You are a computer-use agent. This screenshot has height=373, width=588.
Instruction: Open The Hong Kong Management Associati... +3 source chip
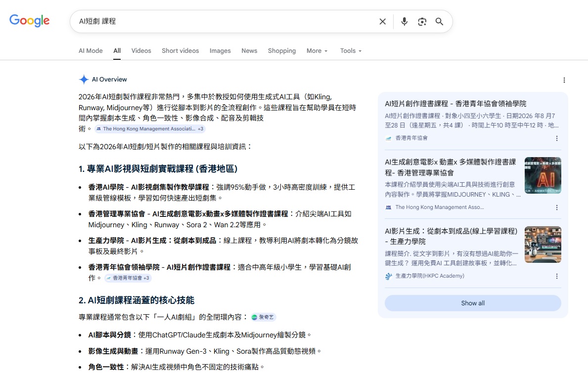tap(150, 129)
